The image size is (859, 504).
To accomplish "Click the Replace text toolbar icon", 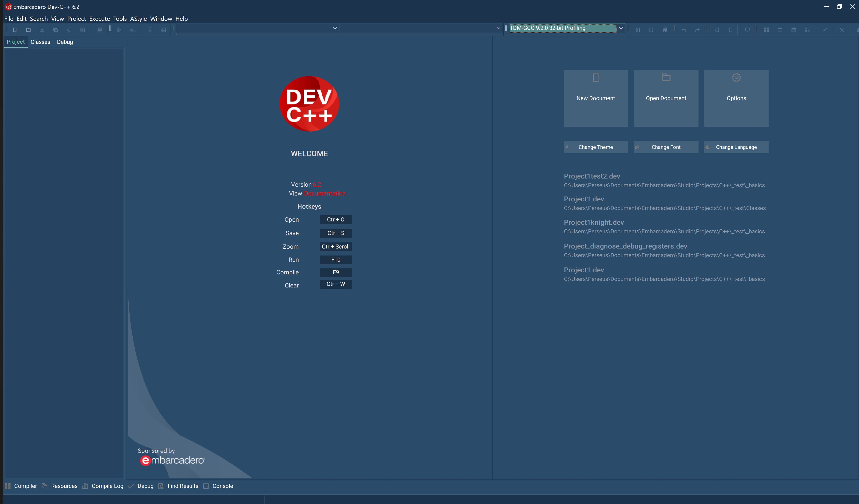I will pos(132,30).
